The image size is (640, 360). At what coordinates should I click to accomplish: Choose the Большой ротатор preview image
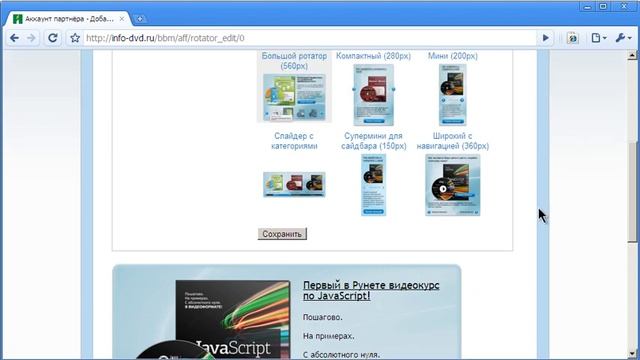(294, 98)
